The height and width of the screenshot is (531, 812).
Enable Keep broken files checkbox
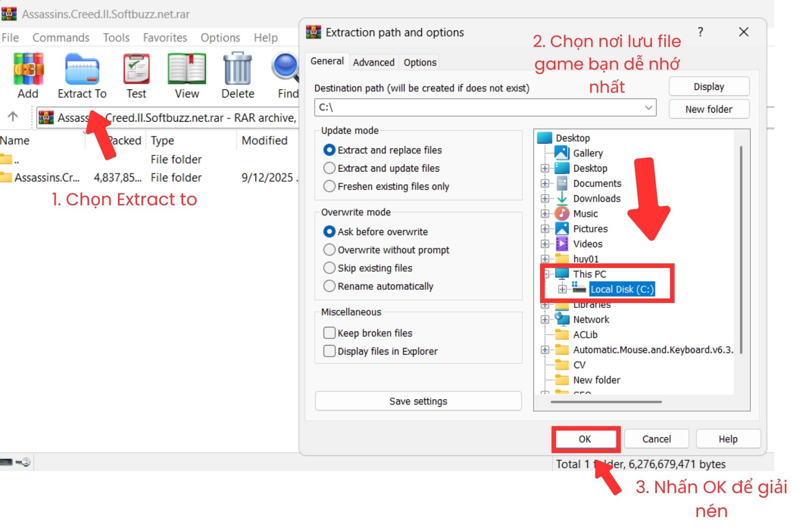pos(329,333)
